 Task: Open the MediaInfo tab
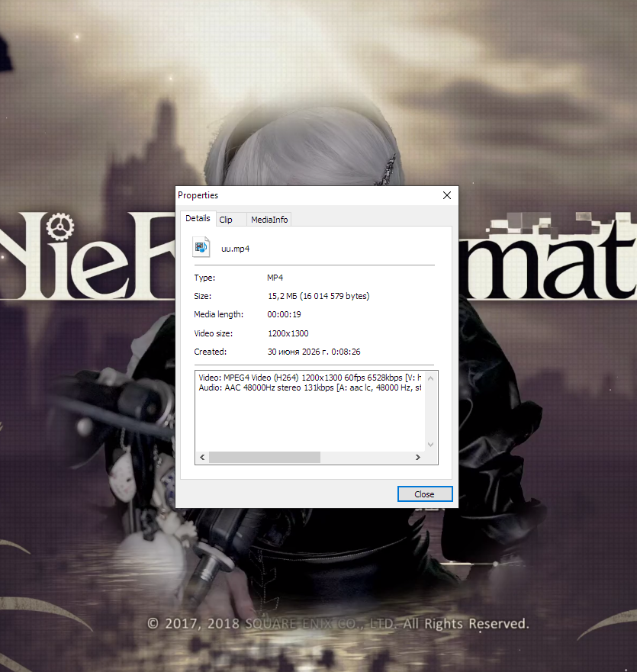point(269,220)
